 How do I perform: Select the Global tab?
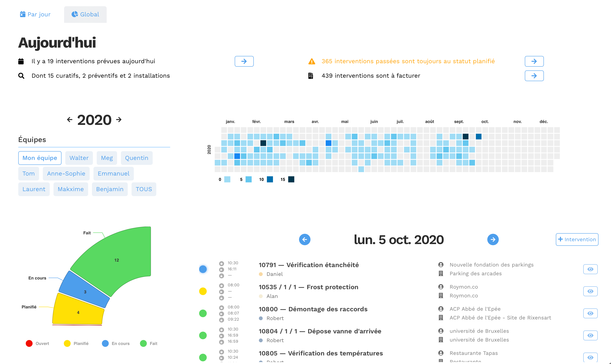coord(85,14)
